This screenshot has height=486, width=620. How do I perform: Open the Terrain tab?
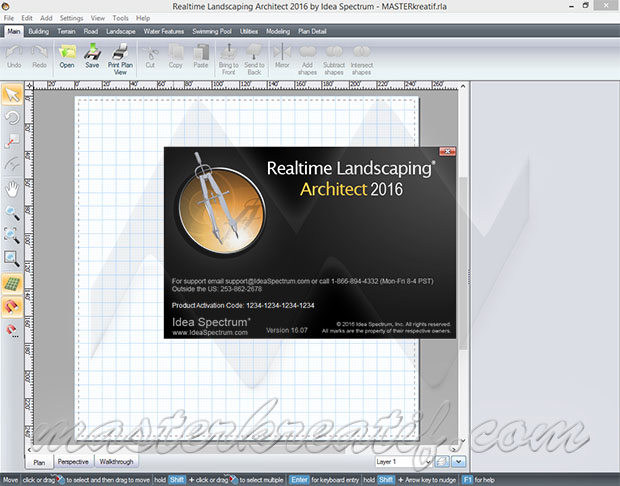[66, 31]
